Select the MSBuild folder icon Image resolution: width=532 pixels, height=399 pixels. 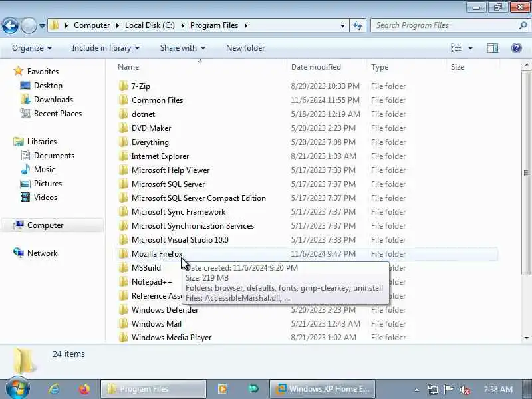[123, 268]
